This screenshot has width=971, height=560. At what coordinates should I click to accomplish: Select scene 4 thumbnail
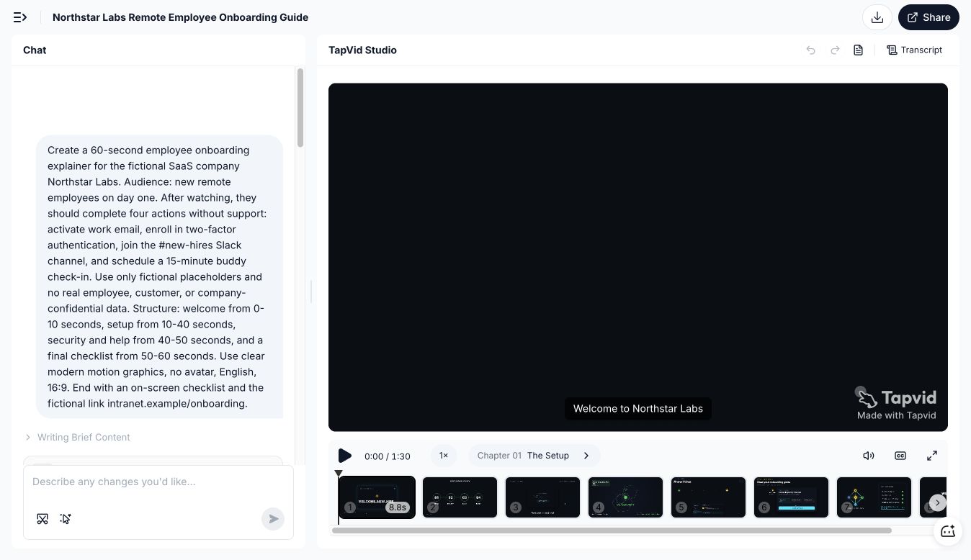pyautogui.click(x=625, y=497)
